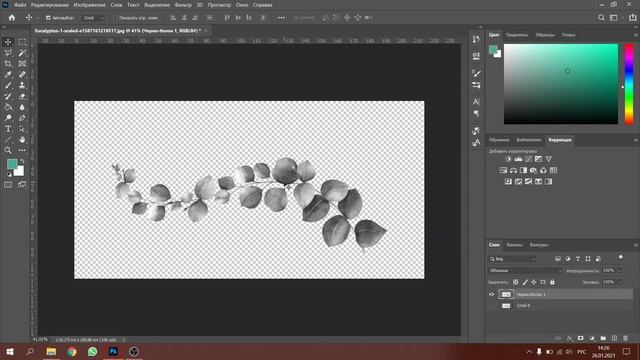
Task: Select the Brush tool
Action: pyautogui.click(x=8, y=85)
